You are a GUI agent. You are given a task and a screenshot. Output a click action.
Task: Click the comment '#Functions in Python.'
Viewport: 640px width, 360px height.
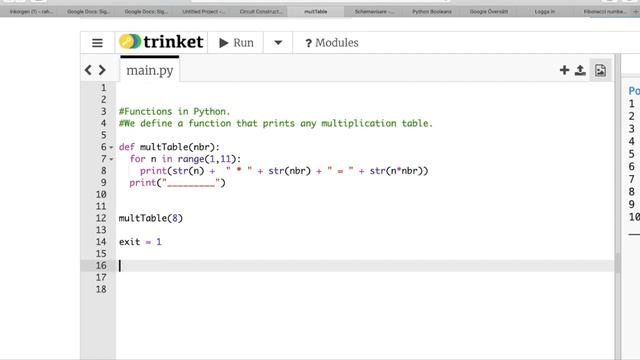pos(175,111)
